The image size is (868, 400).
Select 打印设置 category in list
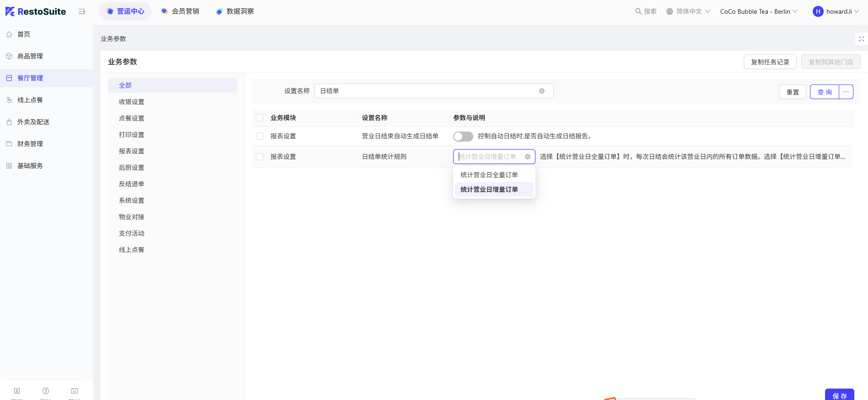pos(132,135)
